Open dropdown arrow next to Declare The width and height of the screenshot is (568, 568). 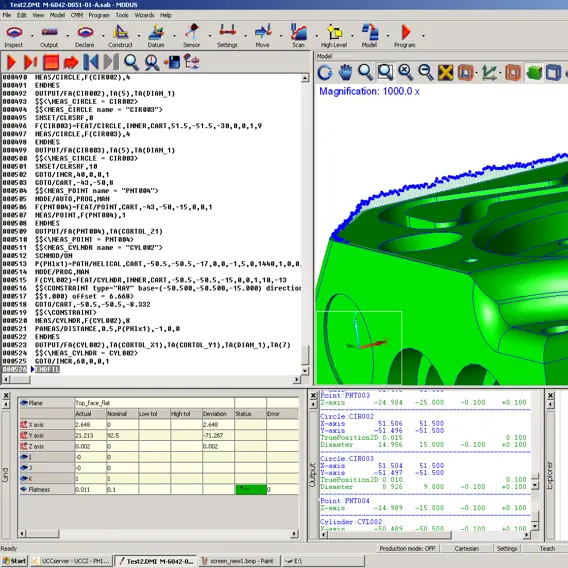click(x=103, y=36)
